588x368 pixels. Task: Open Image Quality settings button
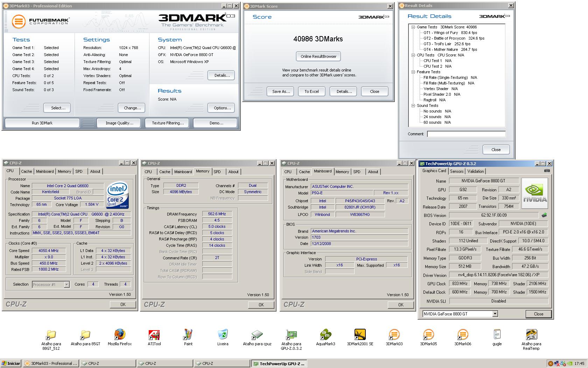pos(119,123)
